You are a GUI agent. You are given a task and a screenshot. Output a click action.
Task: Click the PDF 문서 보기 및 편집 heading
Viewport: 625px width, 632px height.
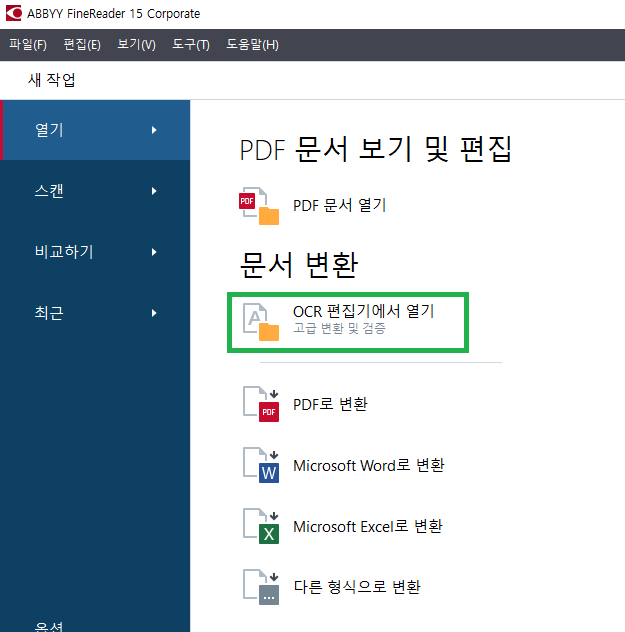pyautogui.click(x=376, y=150)
